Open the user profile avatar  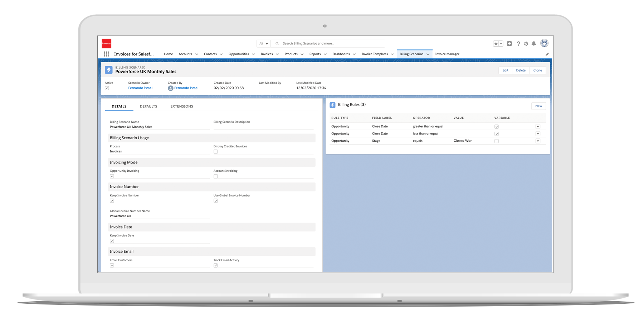(544, 43)
